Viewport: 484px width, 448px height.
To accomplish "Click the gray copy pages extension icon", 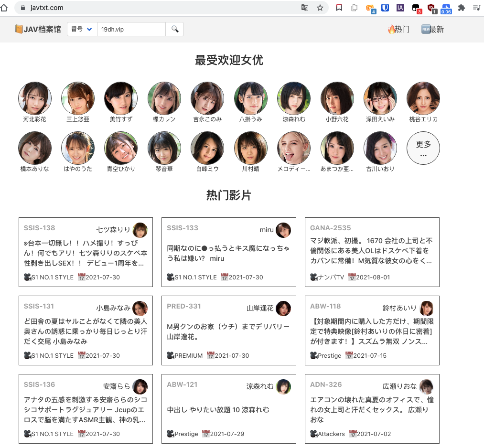I will tap(355, 8).
